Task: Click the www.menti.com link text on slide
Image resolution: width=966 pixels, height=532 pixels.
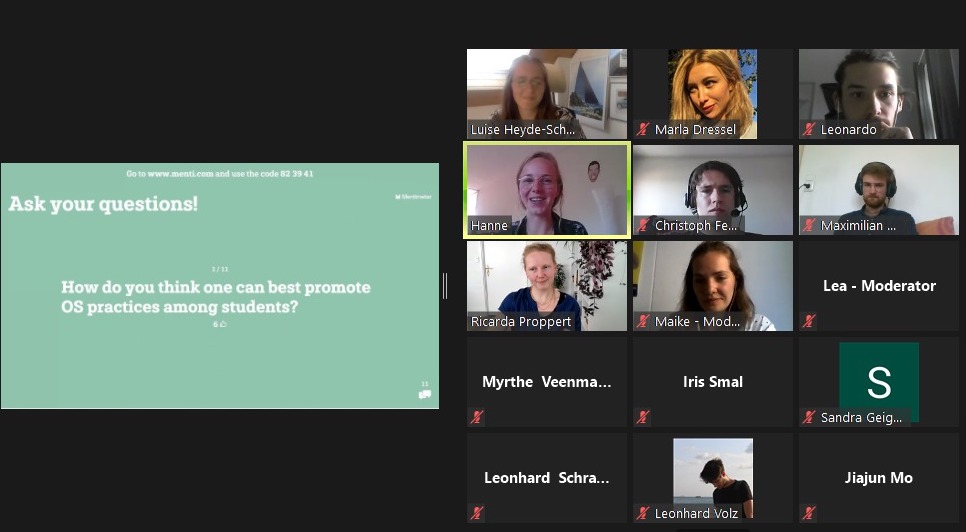Action: coord(180,174)
